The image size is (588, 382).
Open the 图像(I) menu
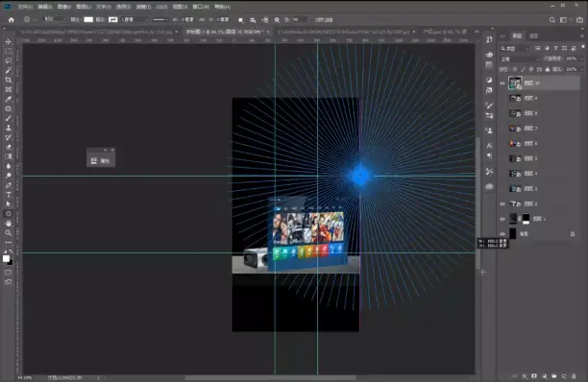(64, 7)
